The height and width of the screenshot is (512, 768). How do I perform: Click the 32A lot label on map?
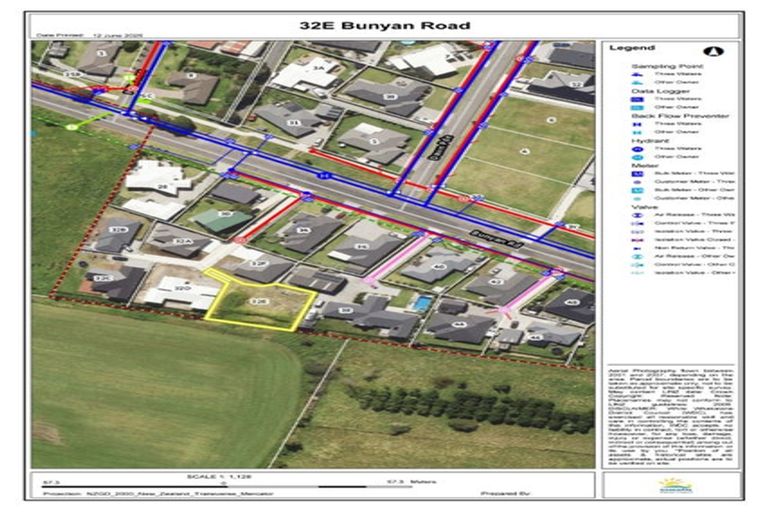[x=178, y=241]
